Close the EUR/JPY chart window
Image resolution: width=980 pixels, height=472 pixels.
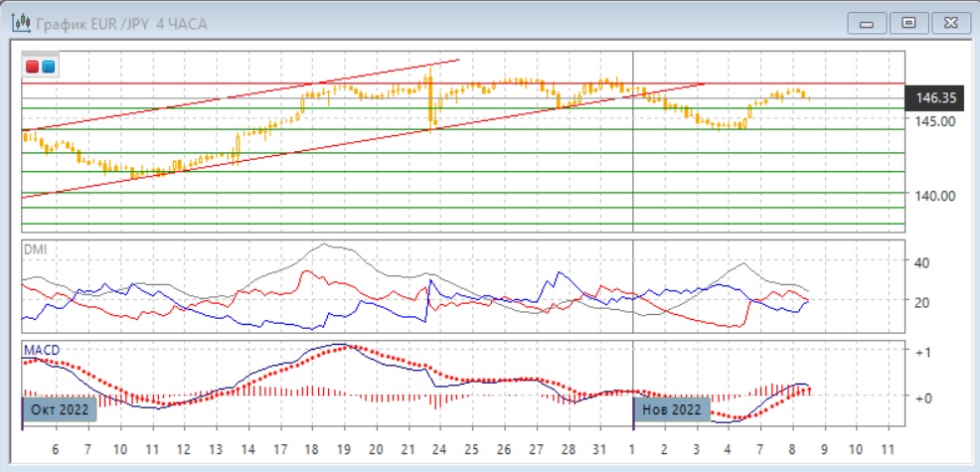tap(948, 23)
